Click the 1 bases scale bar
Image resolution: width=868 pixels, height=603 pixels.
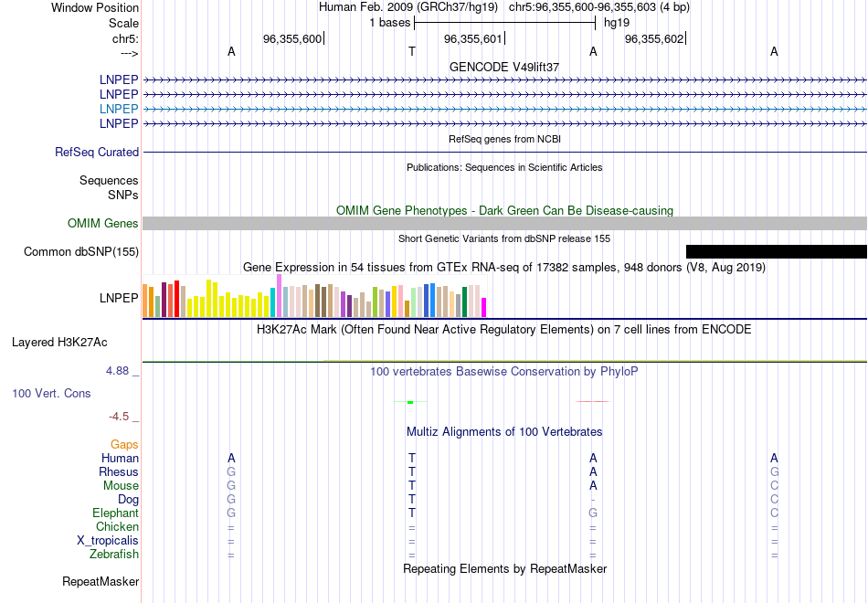tap(504, 23)
